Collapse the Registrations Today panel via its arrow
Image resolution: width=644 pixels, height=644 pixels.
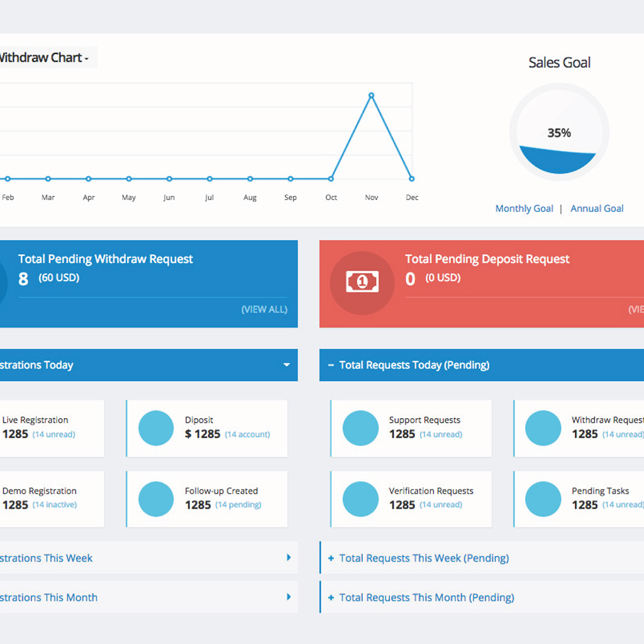pyautogui.click(x=287, y=365)
